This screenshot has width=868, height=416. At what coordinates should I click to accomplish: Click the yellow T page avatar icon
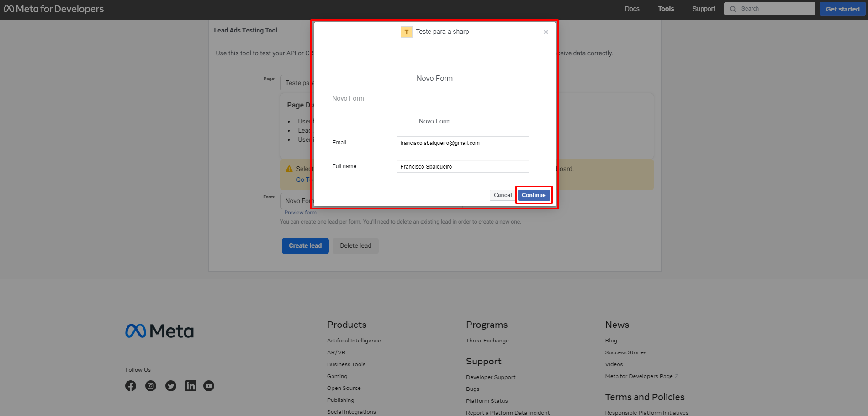coord(406,32)
